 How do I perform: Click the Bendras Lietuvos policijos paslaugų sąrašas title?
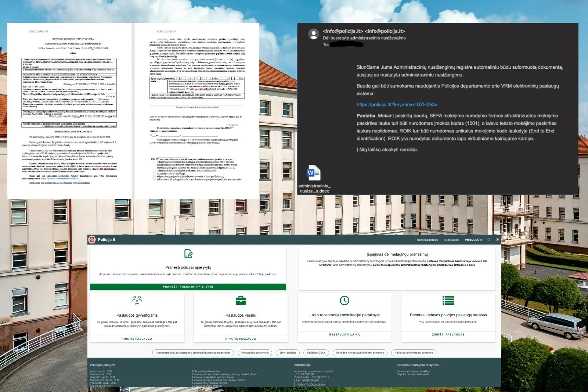(448, 315)
